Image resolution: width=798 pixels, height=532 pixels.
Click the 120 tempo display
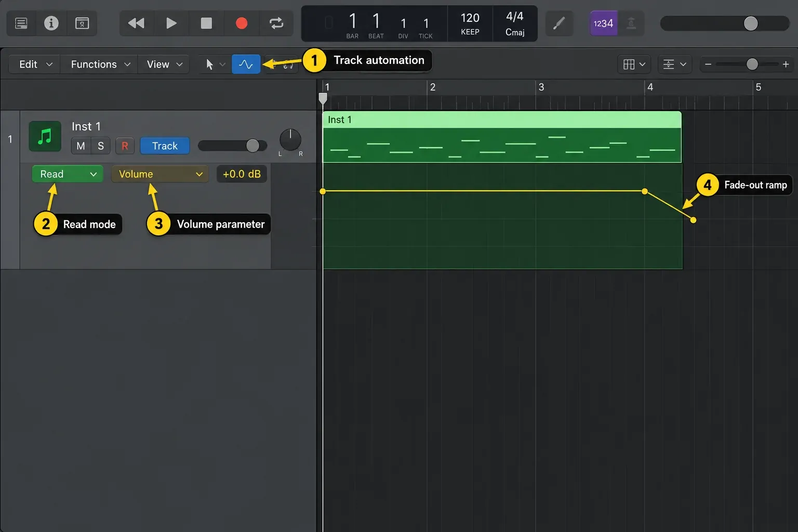470,18
